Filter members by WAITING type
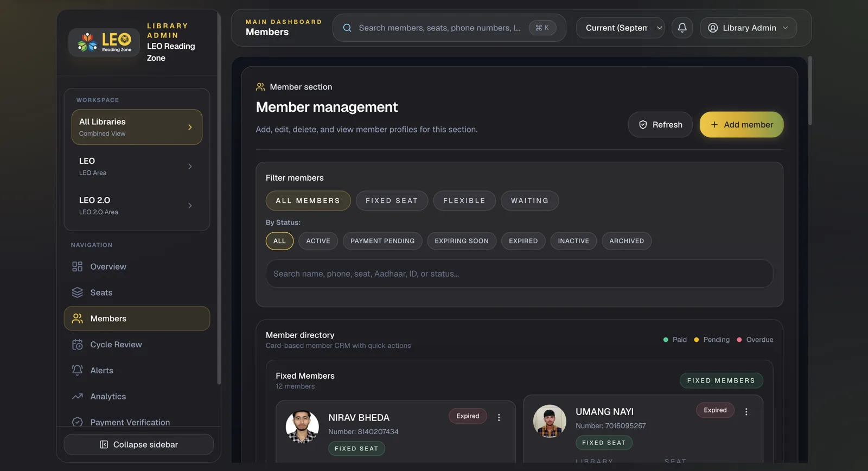The width and height of the screenshot is (868, 471). [x=529, y=201]
